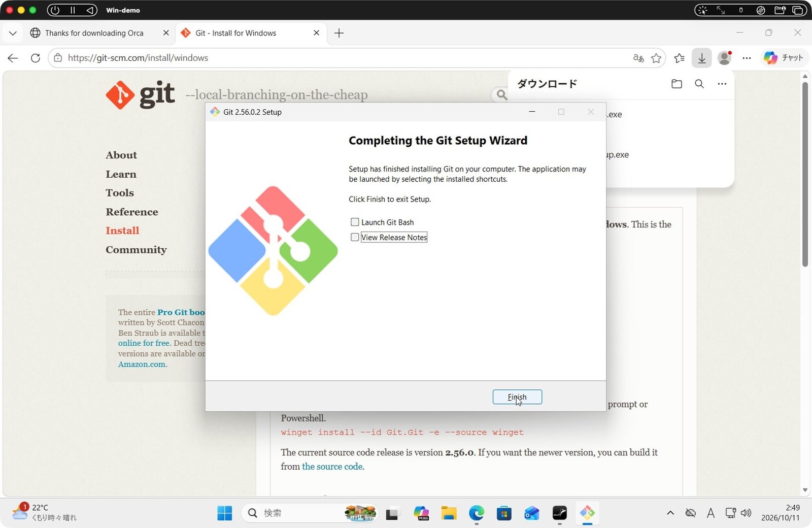Open the Copilot chat button

[x=784, y=58]
